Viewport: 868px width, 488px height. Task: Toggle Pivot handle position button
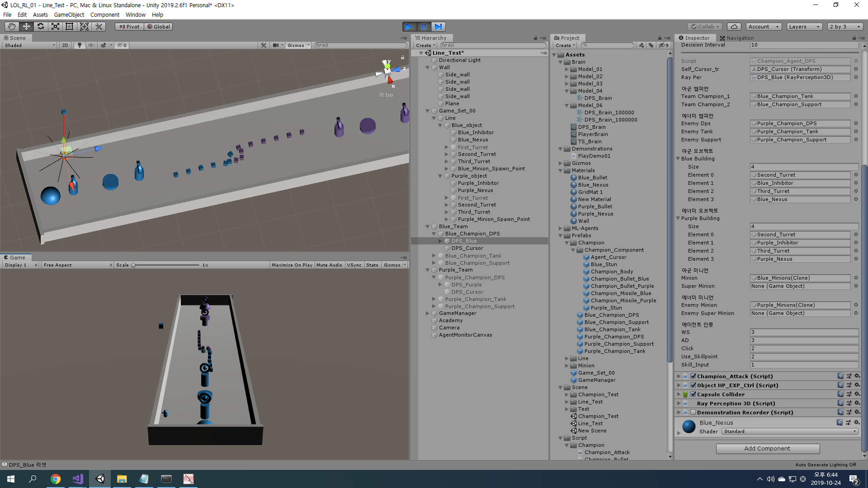pos(129,27)
